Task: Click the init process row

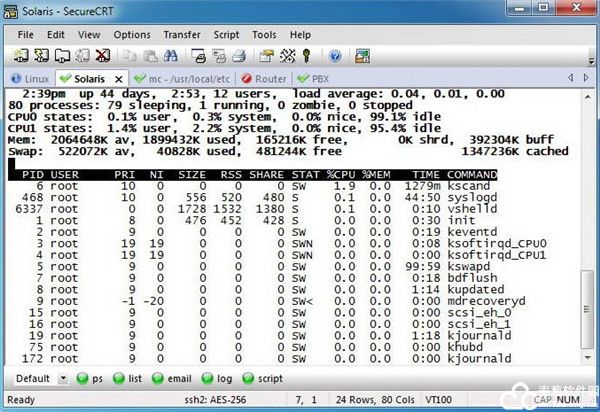Action: pos(253,221)
